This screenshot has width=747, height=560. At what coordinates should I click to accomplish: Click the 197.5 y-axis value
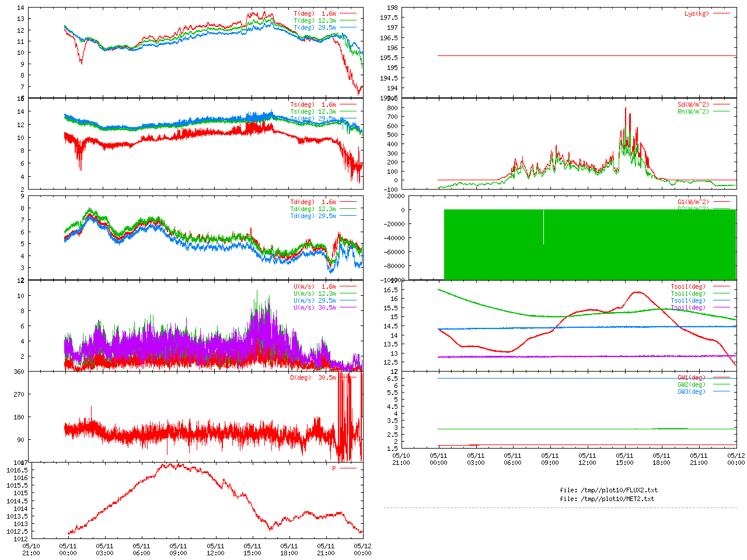(389, 17)
